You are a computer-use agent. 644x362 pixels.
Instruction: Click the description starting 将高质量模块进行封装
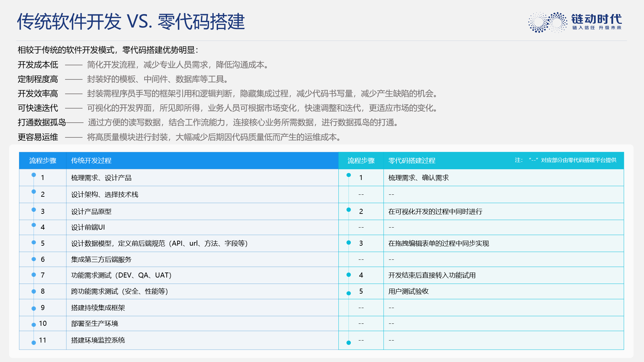pos(214,137)
